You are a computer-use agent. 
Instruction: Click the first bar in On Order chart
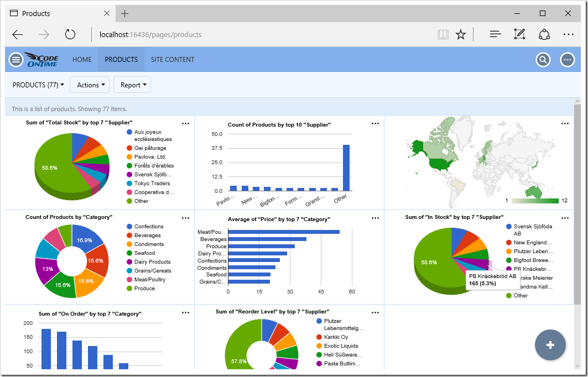coord(46,349)
